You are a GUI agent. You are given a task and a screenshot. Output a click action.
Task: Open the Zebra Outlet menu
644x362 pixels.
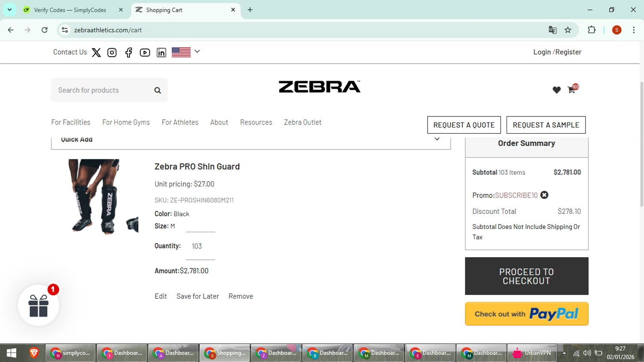[303, 122]
